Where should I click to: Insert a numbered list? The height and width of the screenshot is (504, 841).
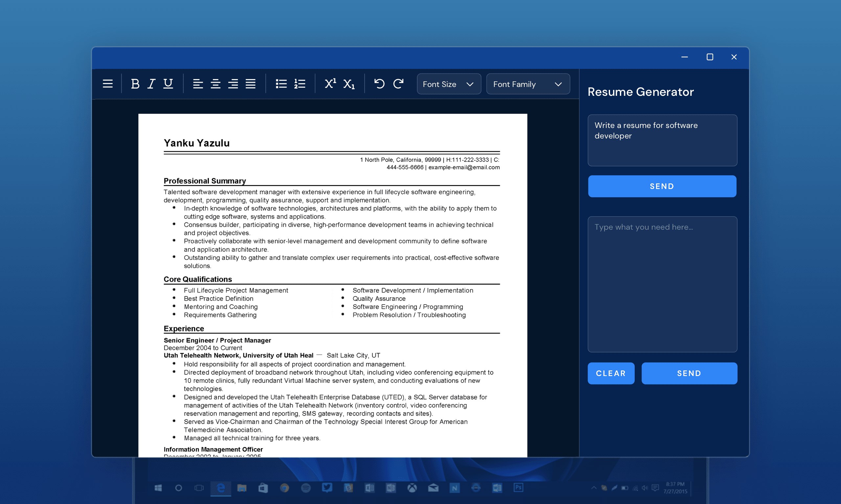300,84
